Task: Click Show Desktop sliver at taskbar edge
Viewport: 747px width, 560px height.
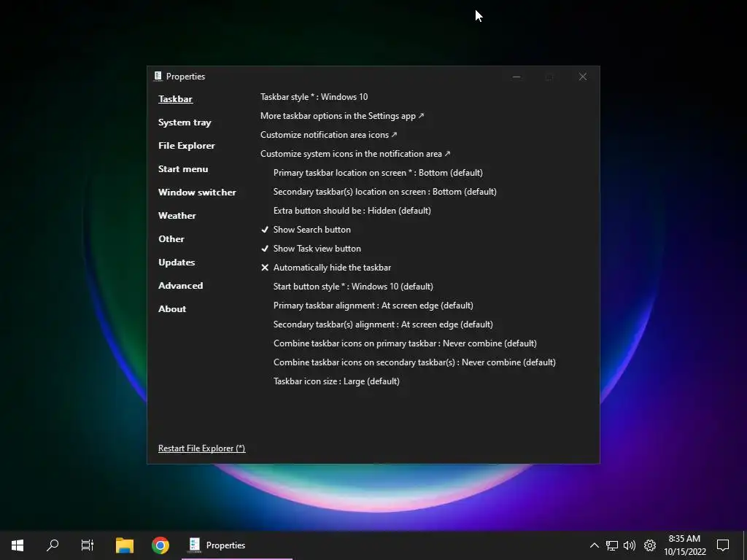Action: point(745,545)
